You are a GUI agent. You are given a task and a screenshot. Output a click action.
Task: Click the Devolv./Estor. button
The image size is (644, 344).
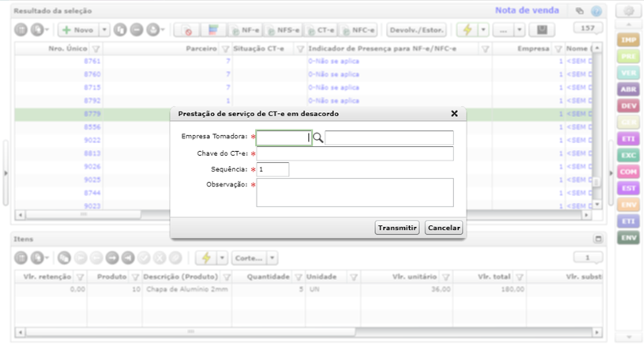[417, 30]
